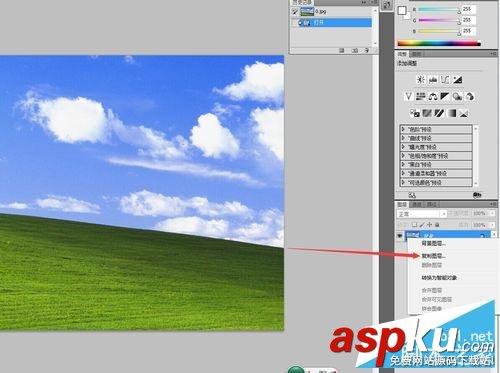Open the Layers panel flyout menu
Image resolution: width=500 pixels, height=373 pixels.
[493, 204]
